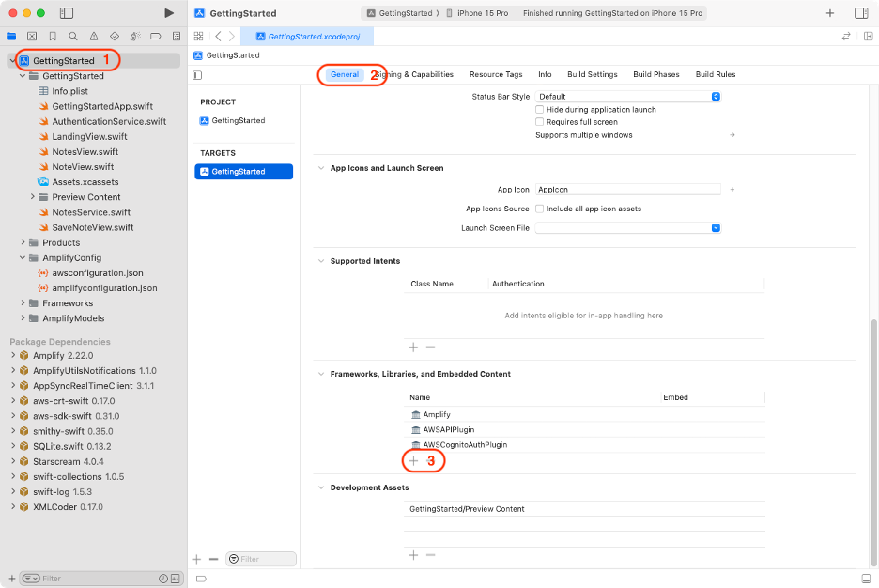Open the Breakpoint navigator icon

coord(156,37)
